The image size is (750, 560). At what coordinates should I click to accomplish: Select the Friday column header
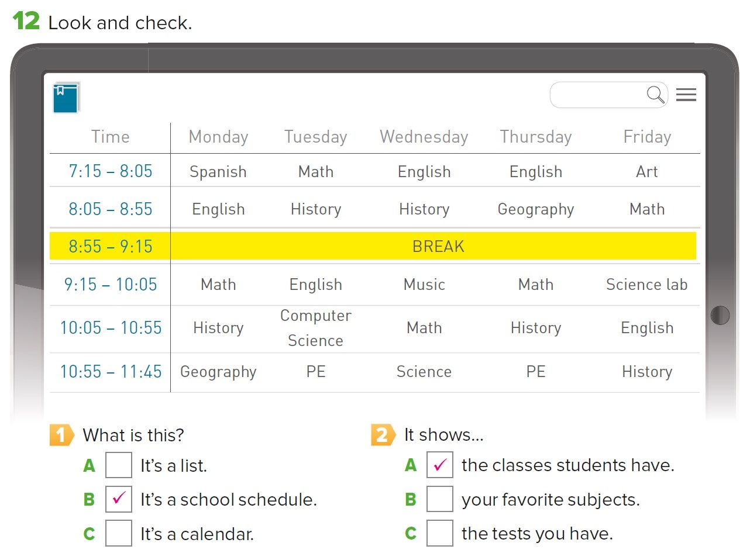[647, 137]
